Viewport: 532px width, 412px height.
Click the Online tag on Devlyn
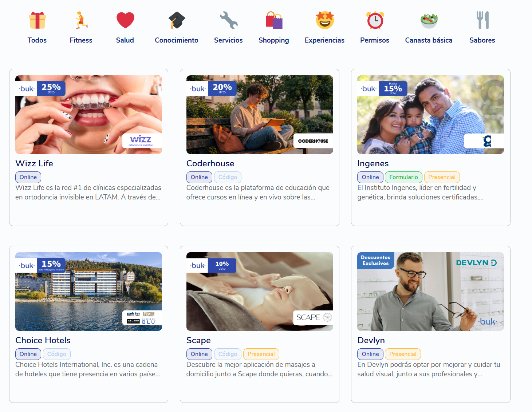pyautogui.click(x=370, y=354)
